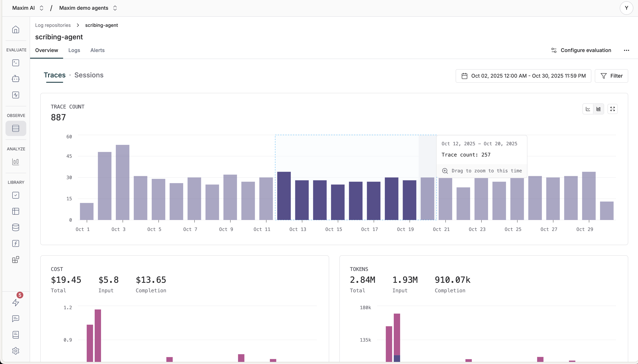
Task: Open the Observe logs panel icon
Action: click(x=15, y=128)
